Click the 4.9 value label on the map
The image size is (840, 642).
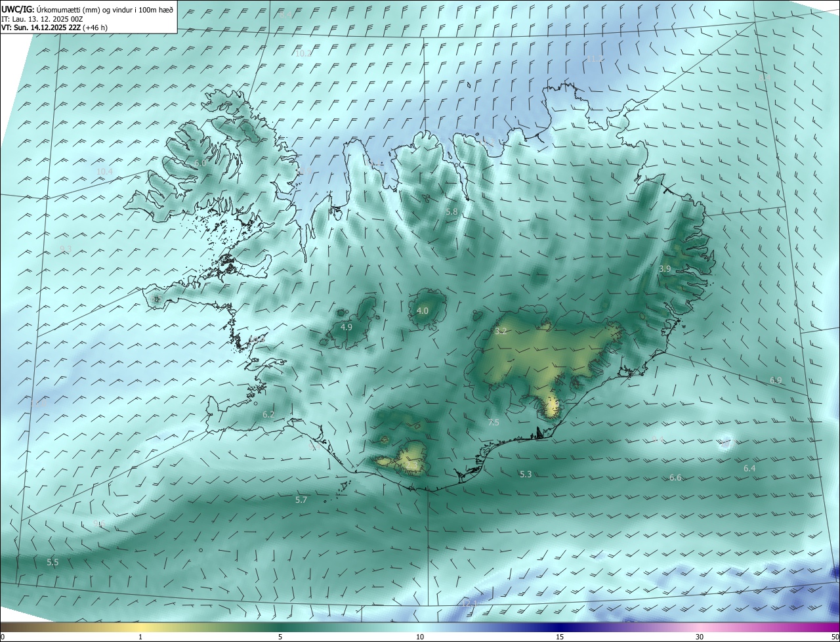point(346,327)
